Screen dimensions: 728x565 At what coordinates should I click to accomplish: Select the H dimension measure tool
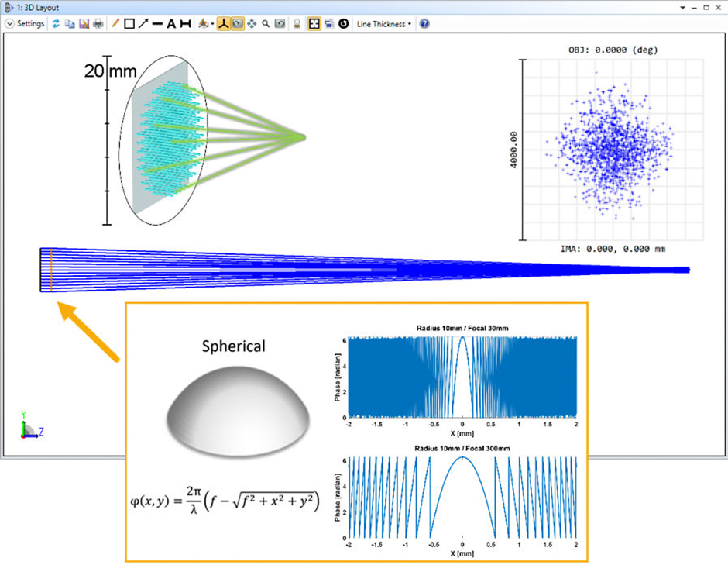tap(185, 24)
